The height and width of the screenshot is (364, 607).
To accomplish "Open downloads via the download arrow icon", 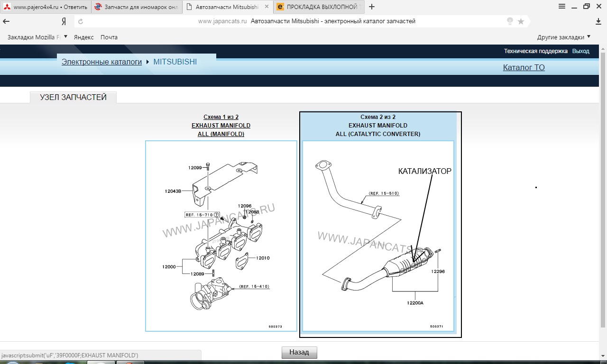I will pyautogui.click(x=598, y=21).
